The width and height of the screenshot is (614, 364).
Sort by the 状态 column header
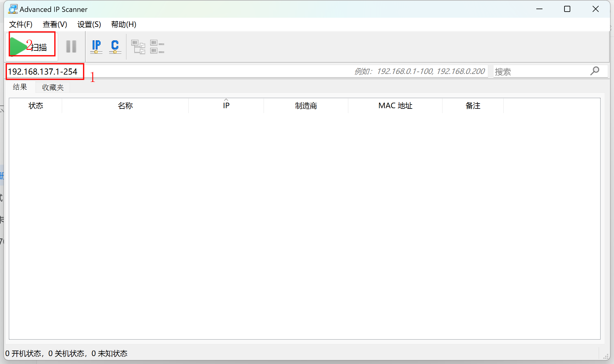pyautogui.click(x=36, y=106)
